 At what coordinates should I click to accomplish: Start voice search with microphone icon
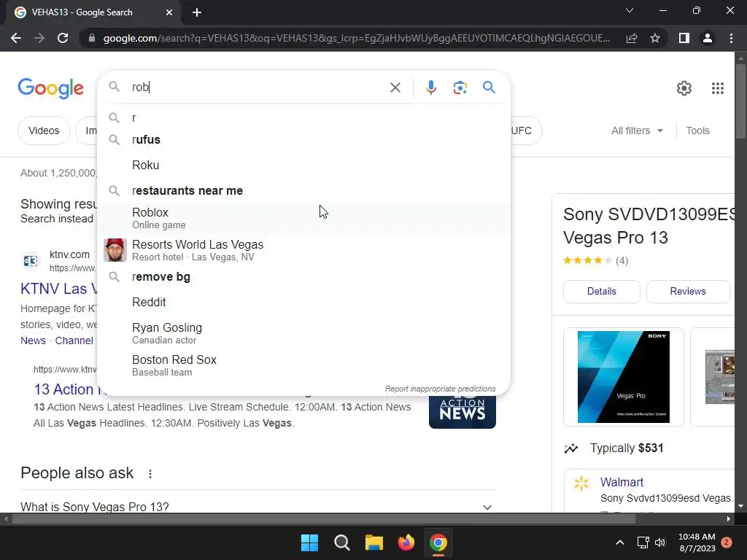pyautogui.click(x=430, y=87)
